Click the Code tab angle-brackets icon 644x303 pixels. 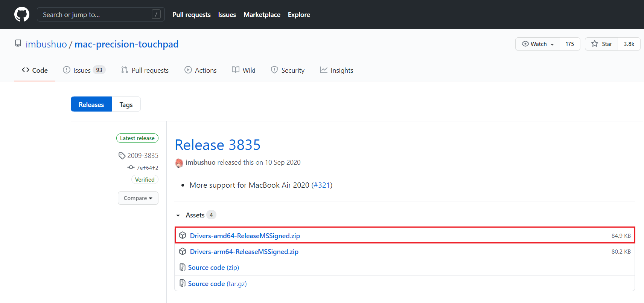26,70
